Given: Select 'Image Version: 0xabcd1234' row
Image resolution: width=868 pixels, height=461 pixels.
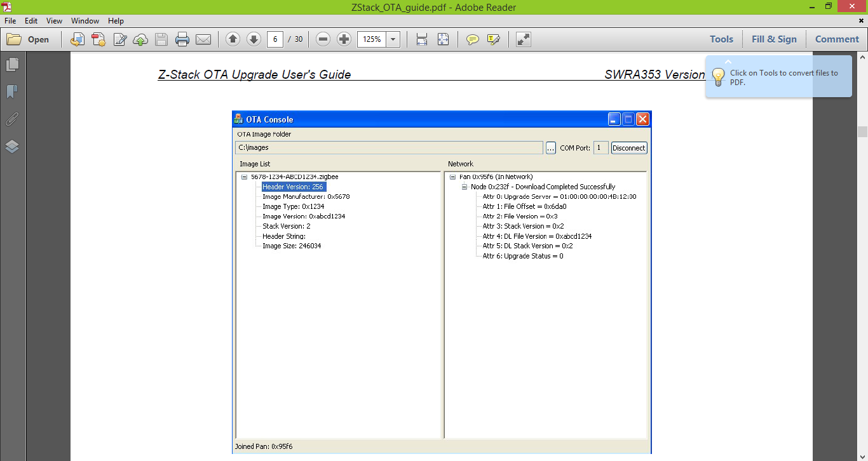Looking at the screenshot, I should click(304, 217).
